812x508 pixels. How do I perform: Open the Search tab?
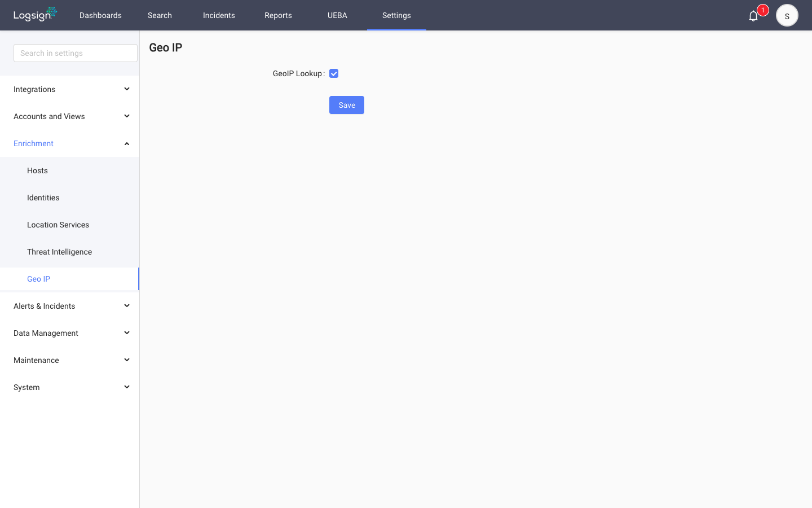pyautogui.click(x=160, y=15)
